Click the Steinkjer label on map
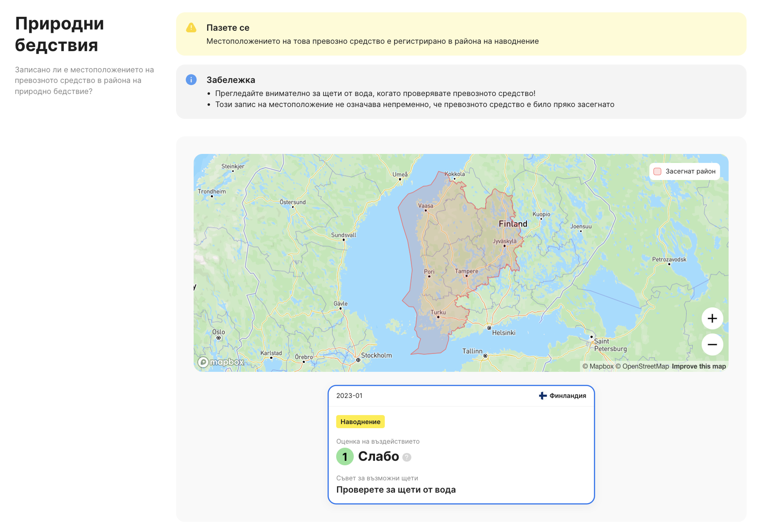 pos(233,166)
